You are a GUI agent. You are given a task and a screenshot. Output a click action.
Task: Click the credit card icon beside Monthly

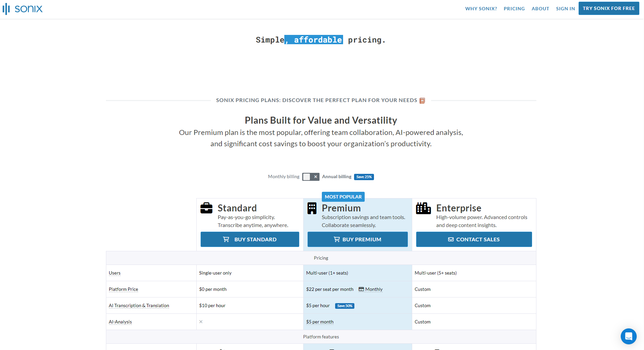361,289
